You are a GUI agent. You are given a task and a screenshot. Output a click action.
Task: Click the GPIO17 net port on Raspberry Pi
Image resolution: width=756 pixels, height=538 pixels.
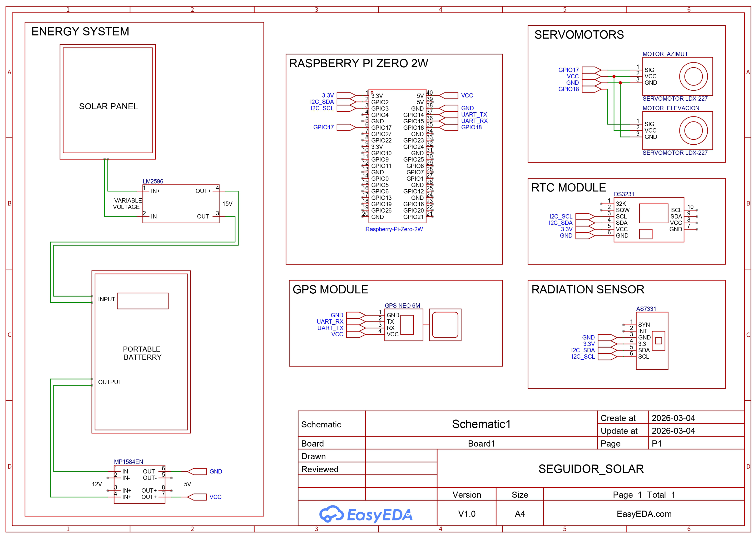pyautogui.click(x=346, y=127)
